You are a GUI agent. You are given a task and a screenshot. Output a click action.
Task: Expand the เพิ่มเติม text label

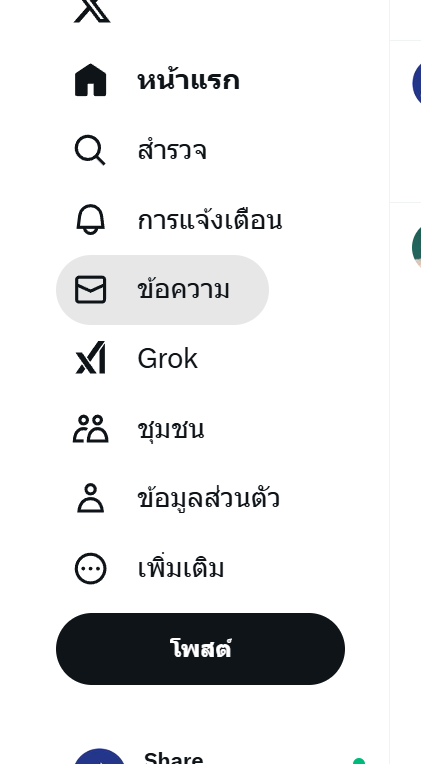pos(181,568)
